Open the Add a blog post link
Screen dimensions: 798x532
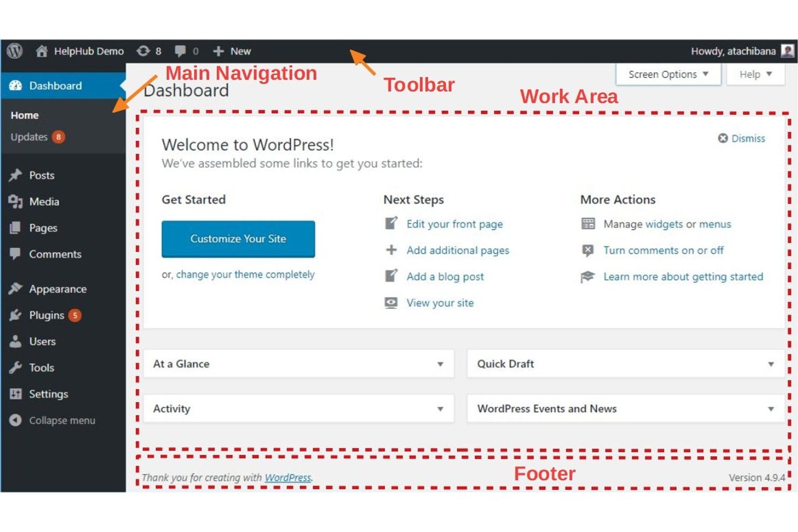tap(445, 277)
